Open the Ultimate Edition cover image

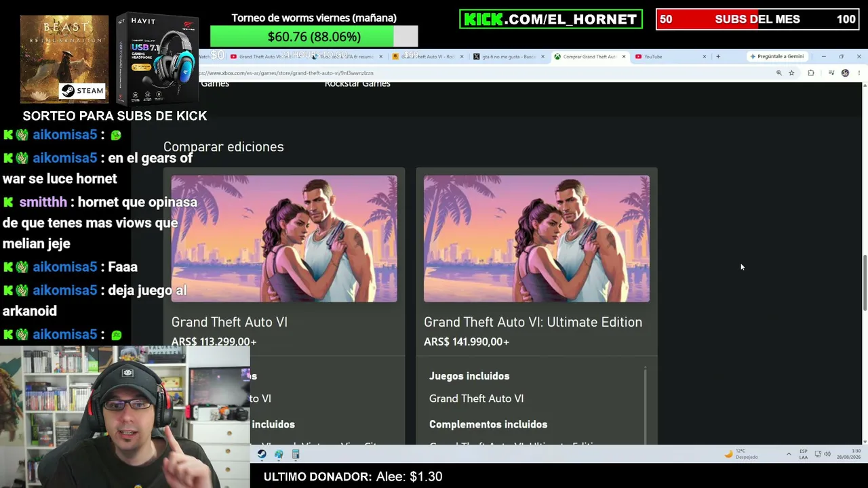(536, 239)
